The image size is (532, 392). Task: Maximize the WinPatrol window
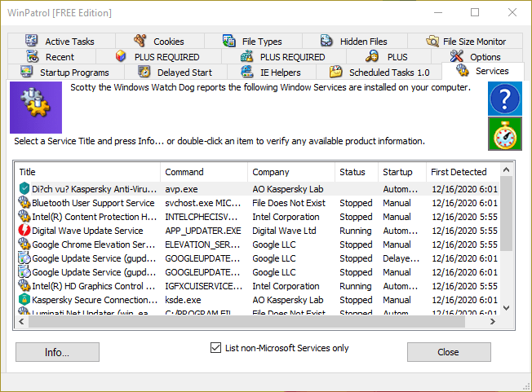tap(475, 12)
